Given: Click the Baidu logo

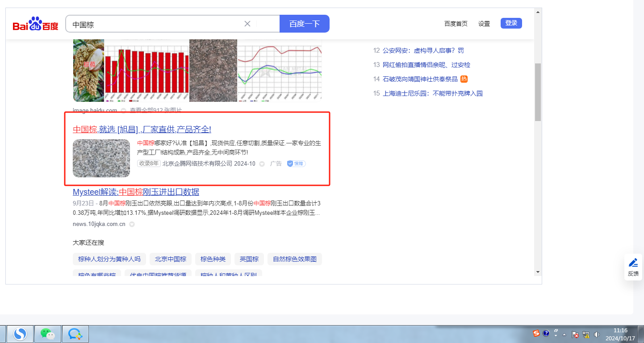Looking at the screenshot, I should click(36, 24).
